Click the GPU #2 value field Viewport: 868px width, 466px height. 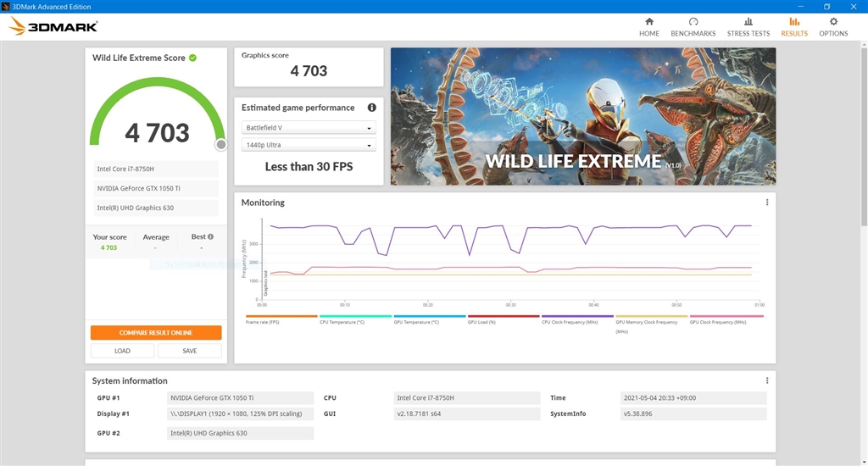tap(240, 433)
